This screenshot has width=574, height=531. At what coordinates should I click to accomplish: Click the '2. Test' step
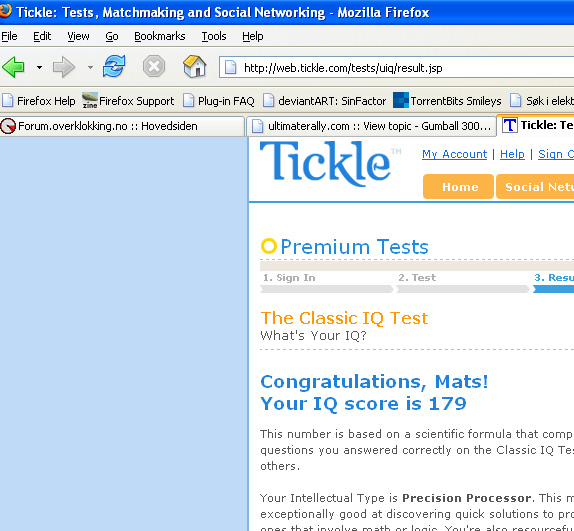(417, 278)
